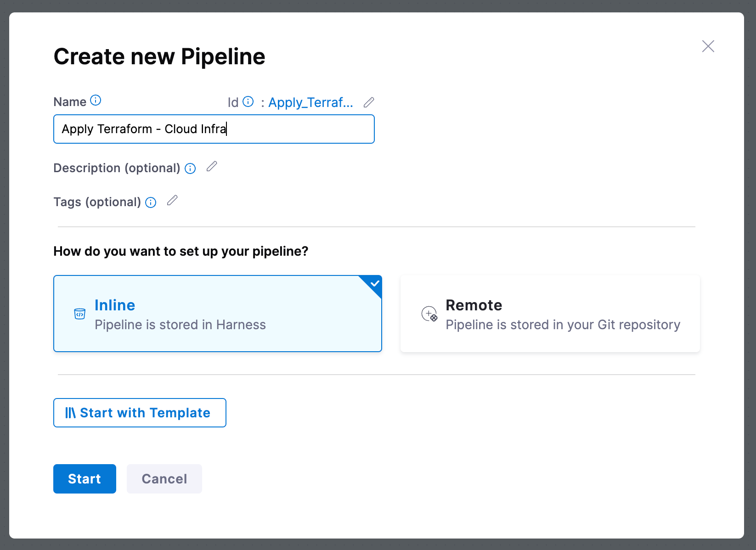756x550 pixels.
Task: Focus the pipeline Name text field
Action: 214,129
